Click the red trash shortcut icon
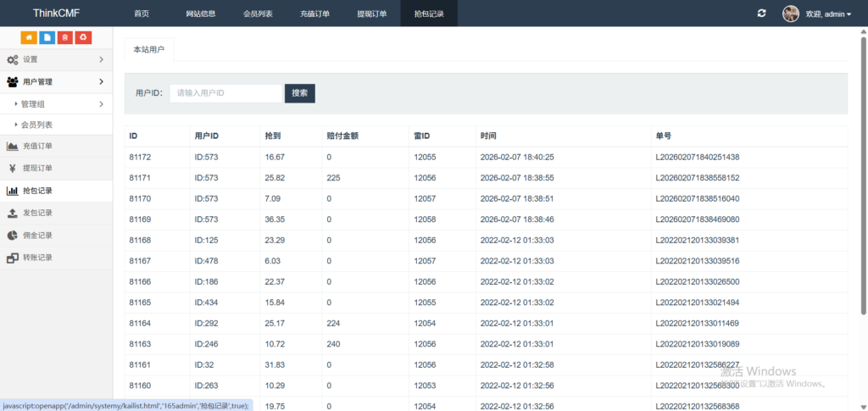The width and height of the screenshot is (868, 411). click(65, 37)
